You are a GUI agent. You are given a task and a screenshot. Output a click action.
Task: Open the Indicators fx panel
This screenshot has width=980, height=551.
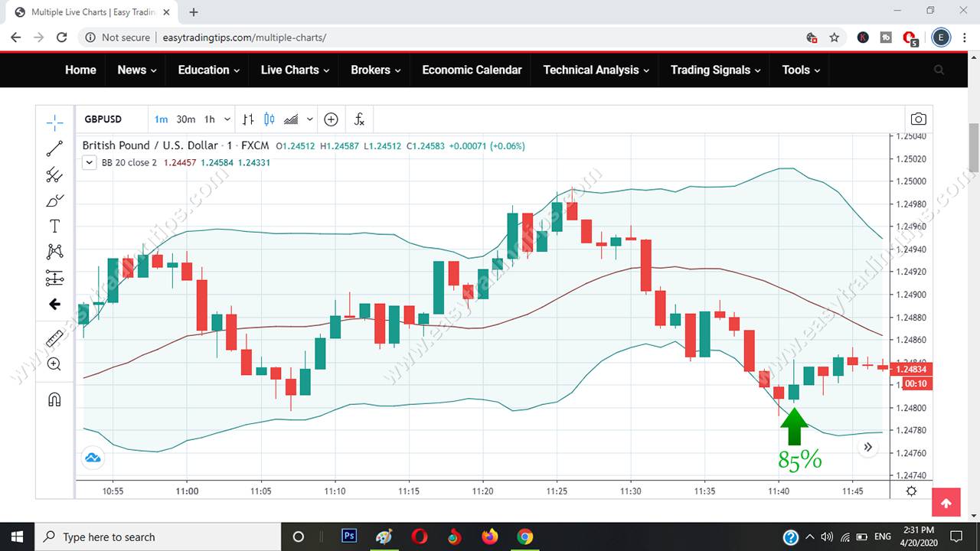click(x=358, y=119)
